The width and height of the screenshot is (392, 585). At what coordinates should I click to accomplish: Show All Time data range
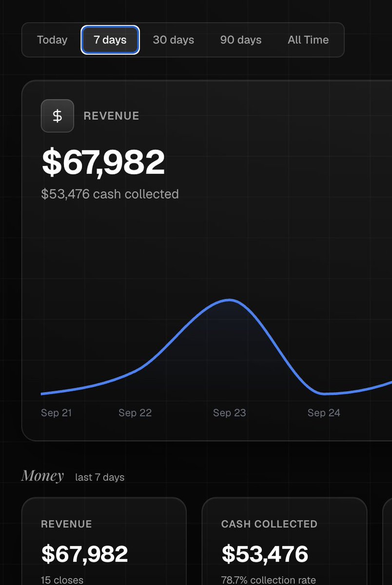coord(308,40)
